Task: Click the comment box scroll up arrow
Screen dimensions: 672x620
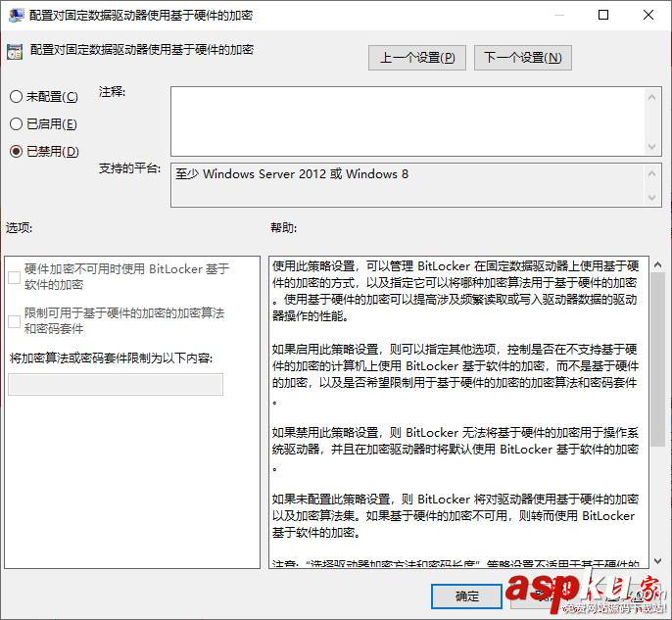Action: (x=651, y=97)
